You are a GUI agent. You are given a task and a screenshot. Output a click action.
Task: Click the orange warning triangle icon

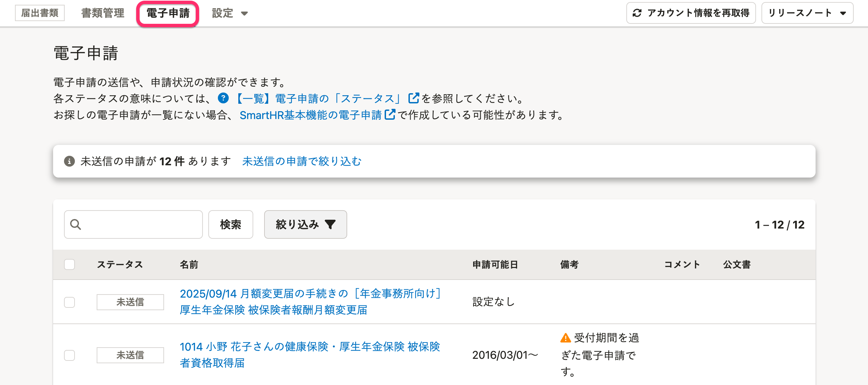click(x=565, y=338)
